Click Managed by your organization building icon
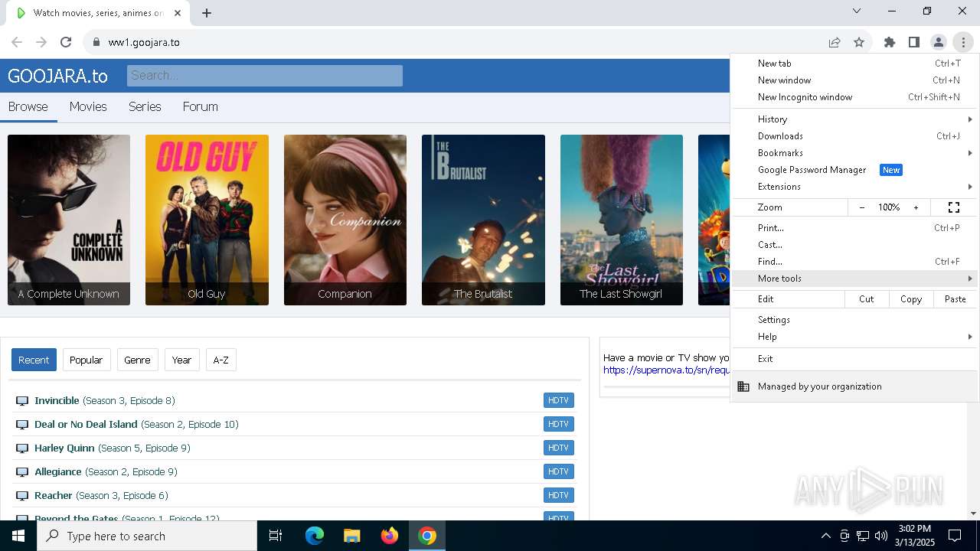 [743, 386]
